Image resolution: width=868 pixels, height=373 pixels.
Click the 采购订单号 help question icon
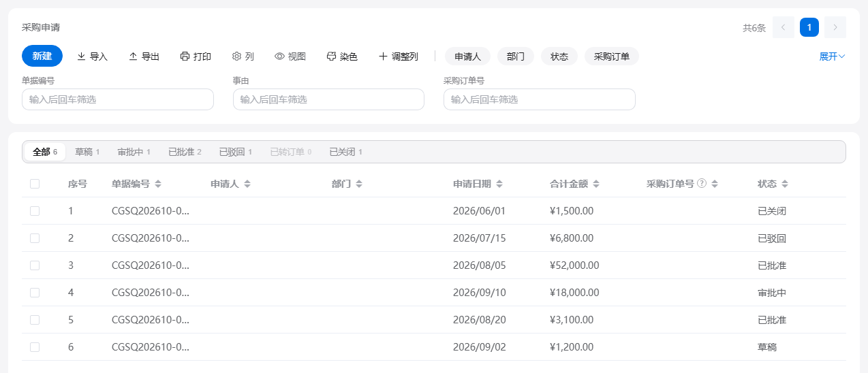coord(702,184)
